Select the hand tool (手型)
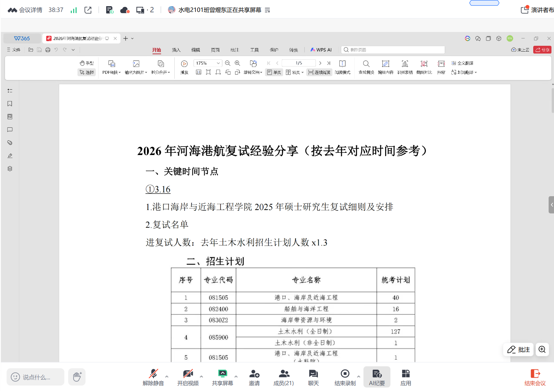554x392 pixels. tap(87, 63)
